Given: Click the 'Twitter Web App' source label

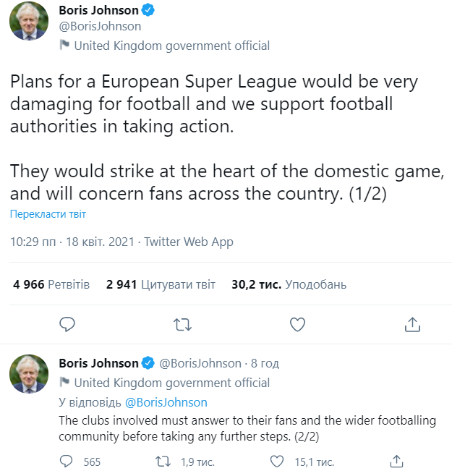Looking at the screenshot, I should coord(189,242).
